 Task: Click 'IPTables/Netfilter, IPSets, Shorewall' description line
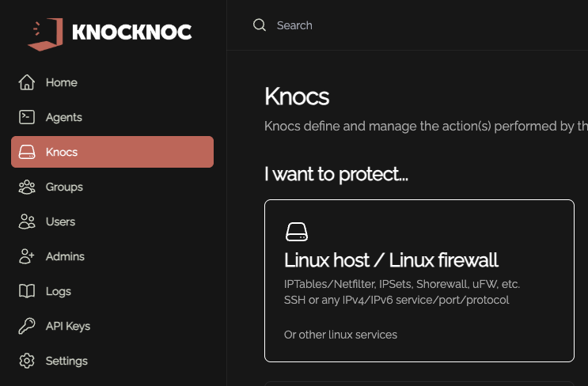(402, 284)
